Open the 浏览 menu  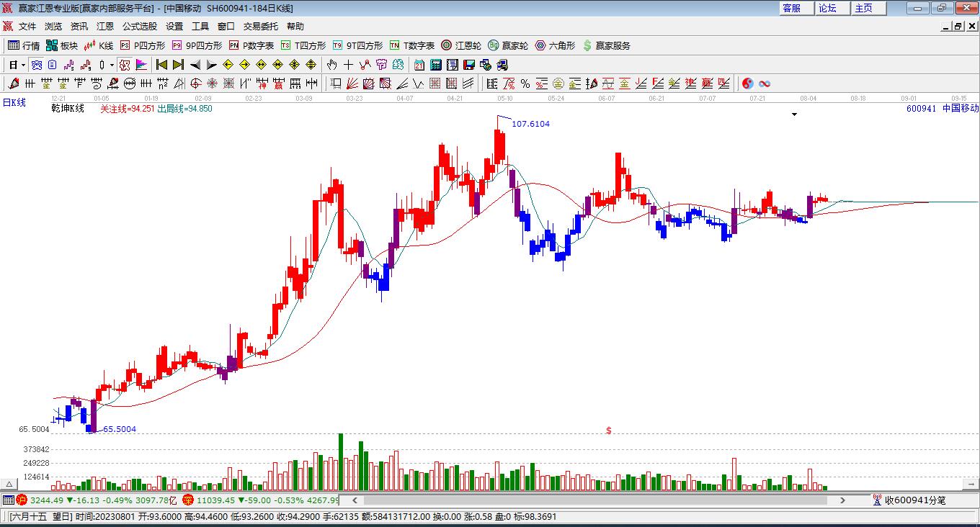point(53,27)
